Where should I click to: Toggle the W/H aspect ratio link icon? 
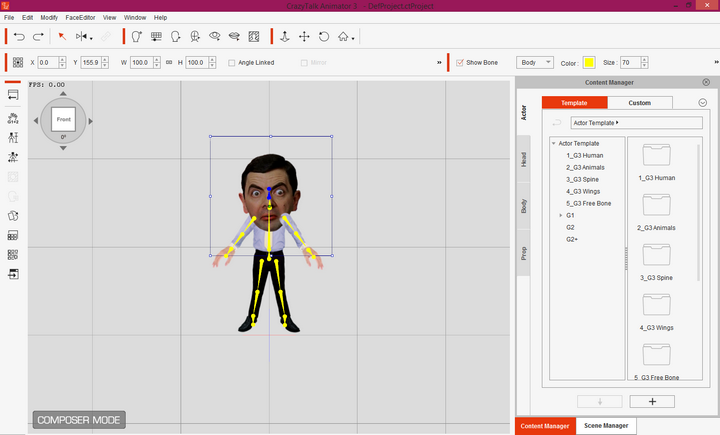[169, 62]
